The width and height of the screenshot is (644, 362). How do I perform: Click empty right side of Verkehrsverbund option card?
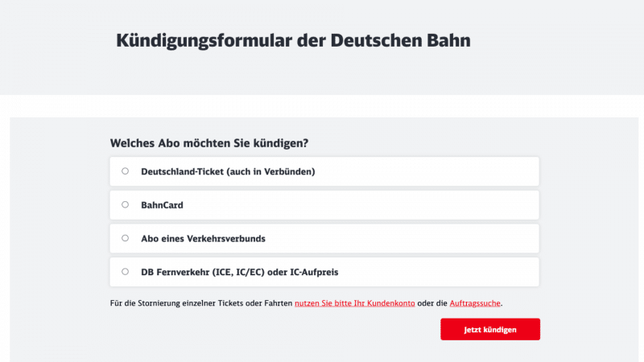click(451, 239)
